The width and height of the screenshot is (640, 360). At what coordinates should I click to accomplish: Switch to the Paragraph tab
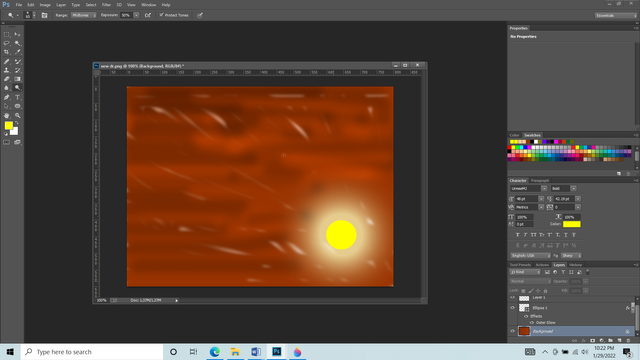point(540,180)
